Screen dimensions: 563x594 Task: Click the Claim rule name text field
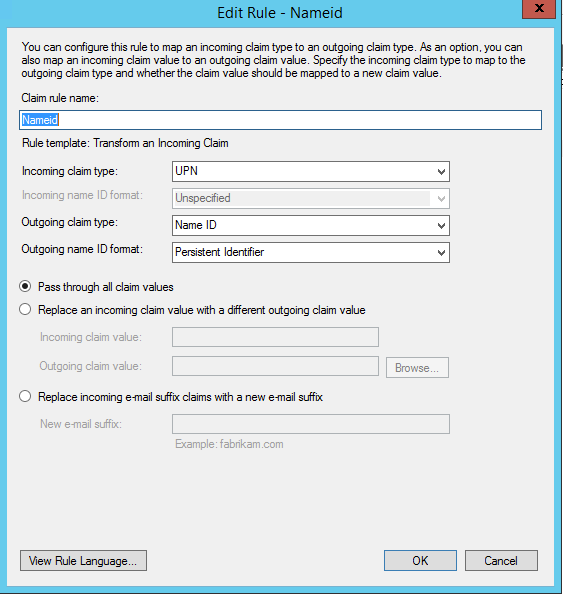click(x=280, y=120)
